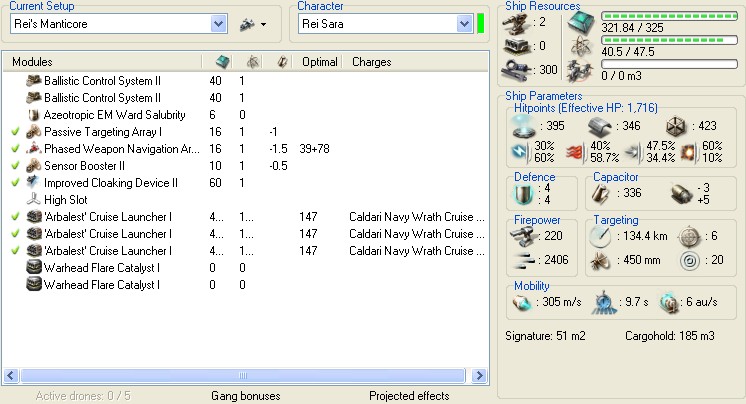Click the powergrid resource icon

coord(581,47)
